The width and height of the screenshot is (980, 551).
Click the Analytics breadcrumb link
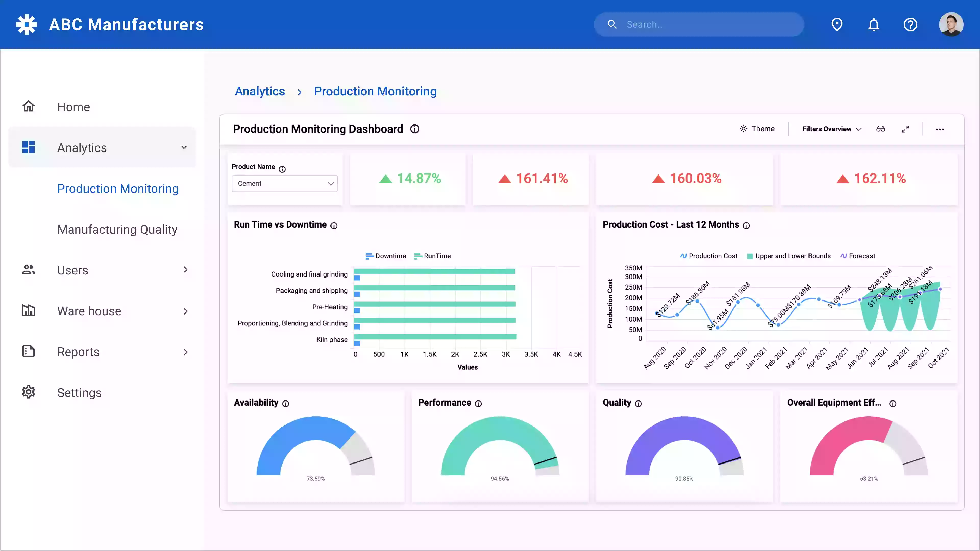click(x=260, y=91)
